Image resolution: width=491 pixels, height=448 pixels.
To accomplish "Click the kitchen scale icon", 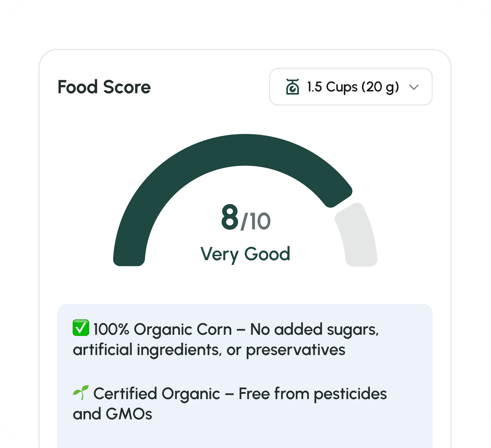I will click(292, 87).
